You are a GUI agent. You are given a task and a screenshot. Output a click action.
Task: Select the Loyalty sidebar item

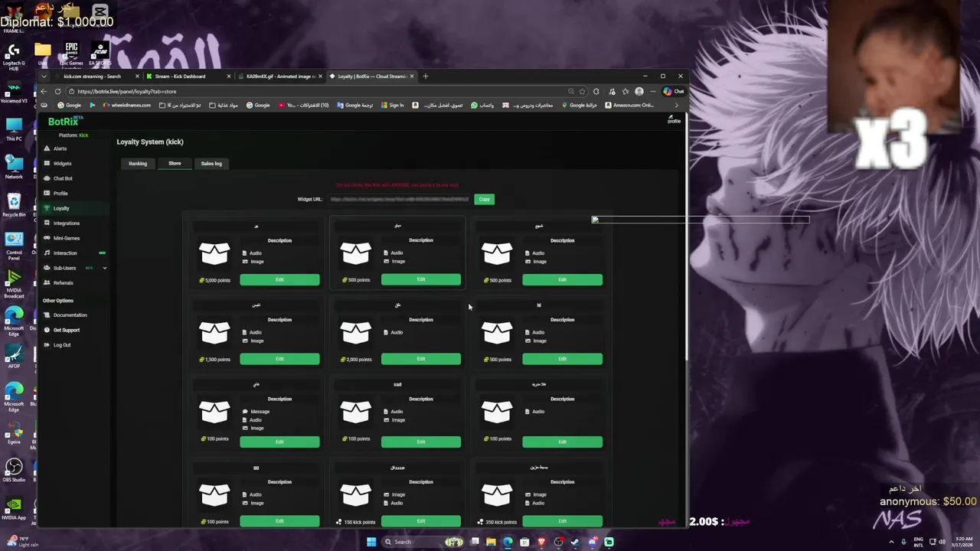[x=61, y=208]
